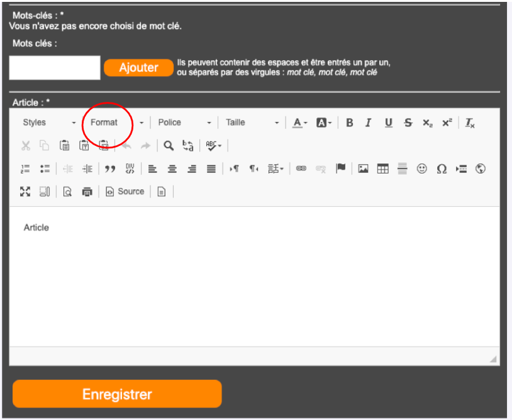
Task: Click the print icon
Action: [87, 192]
